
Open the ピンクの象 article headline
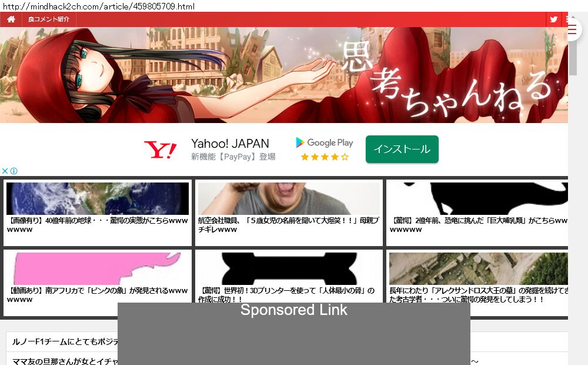97,295
